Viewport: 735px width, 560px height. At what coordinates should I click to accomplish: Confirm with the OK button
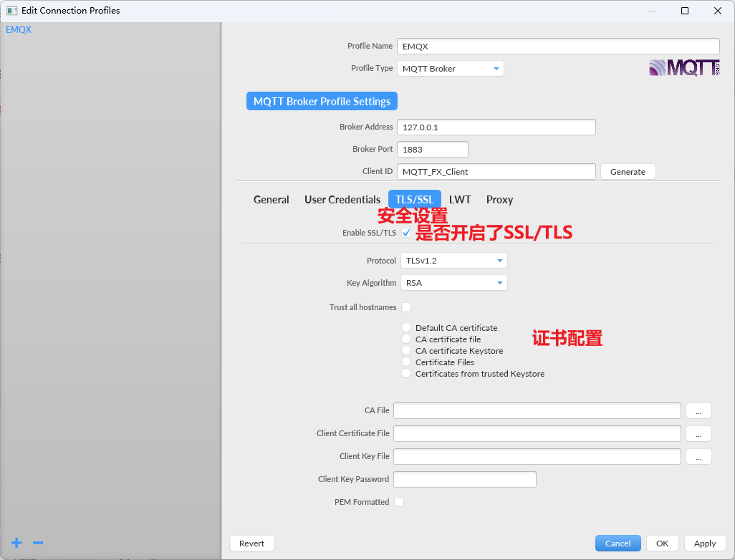point(663,544)
